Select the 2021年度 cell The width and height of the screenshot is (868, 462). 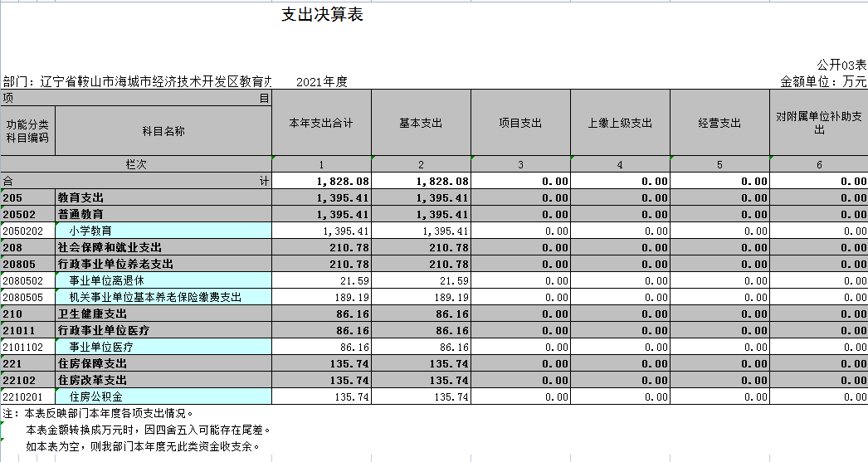[322, 82]
